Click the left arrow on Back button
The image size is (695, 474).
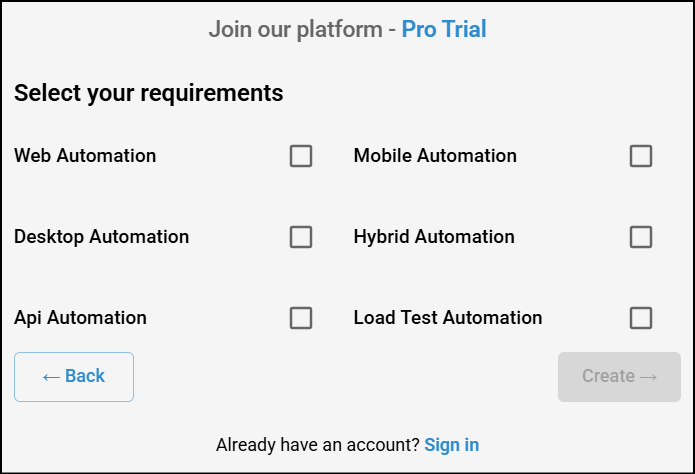[51, 377]
